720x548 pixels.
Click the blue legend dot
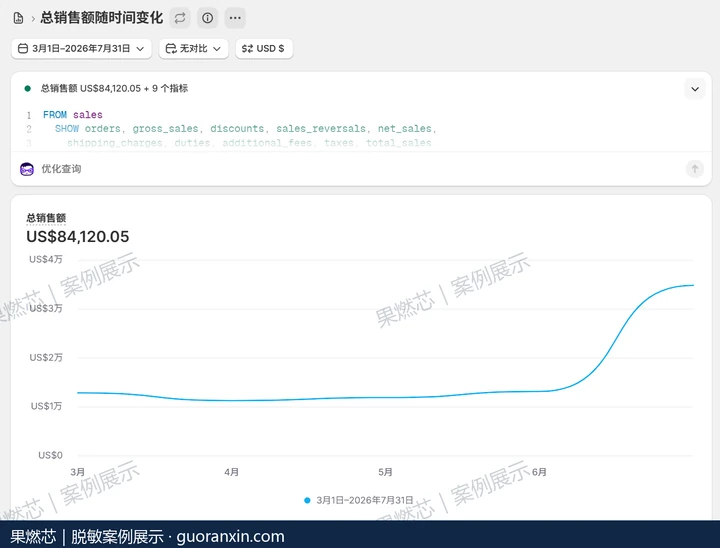(307, 500)
